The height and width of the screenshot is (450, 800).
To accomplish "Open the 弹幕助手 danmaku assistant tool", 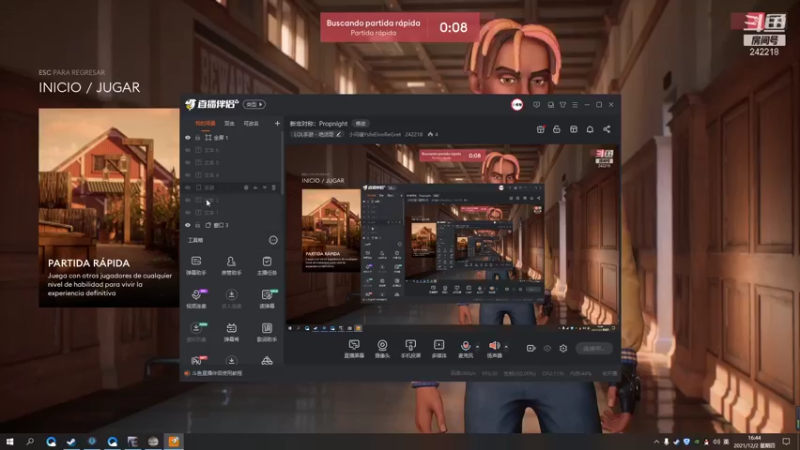I will tap(196, 266).
